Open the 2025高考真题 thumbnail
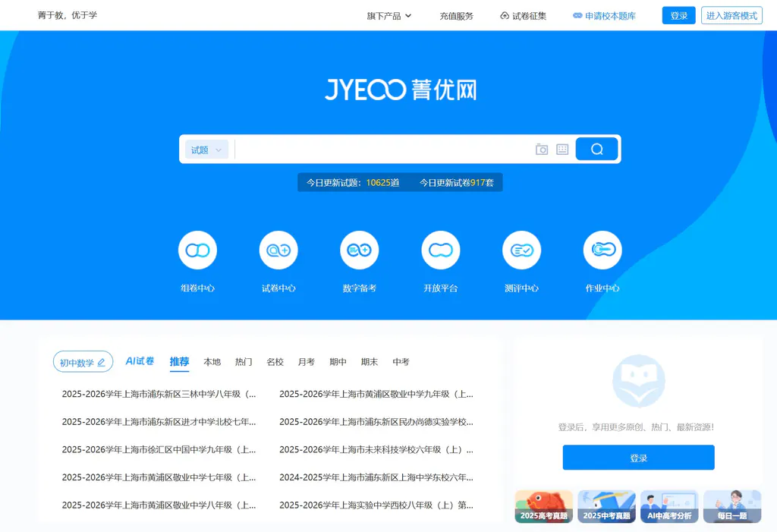Viewport: 777px width, 532px height. (x=543, y=506)
